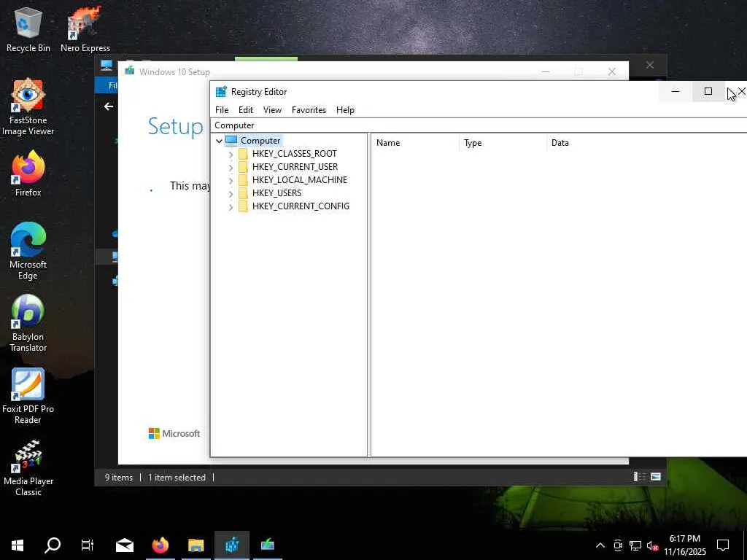Click the HKEY_CLASSES_ROOT folder icon
This screenshot has width=747, height=560.
point(243,153)
